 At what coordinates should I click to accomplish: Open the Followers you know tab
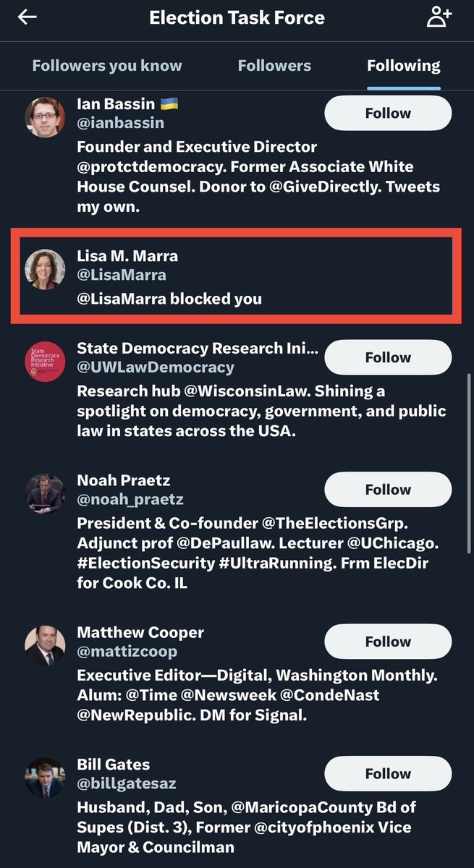click(107, 66)
